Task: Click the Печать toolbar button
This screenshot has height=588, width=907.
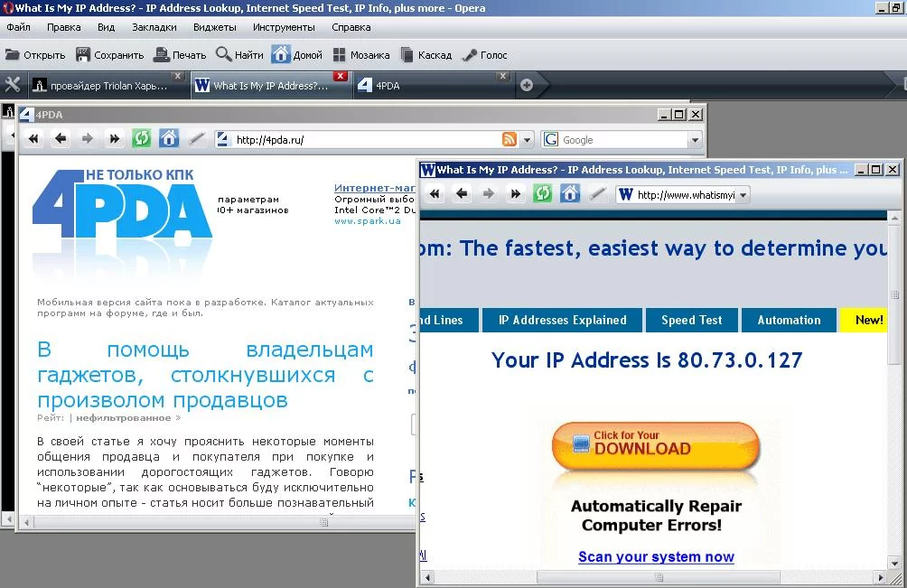Action: coord(180,55)
